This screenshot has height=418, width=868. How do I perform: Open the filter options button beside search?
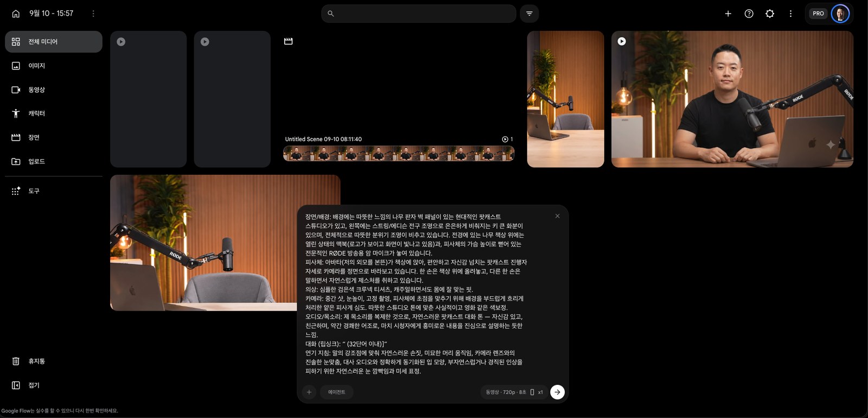[x=529, y=14]
